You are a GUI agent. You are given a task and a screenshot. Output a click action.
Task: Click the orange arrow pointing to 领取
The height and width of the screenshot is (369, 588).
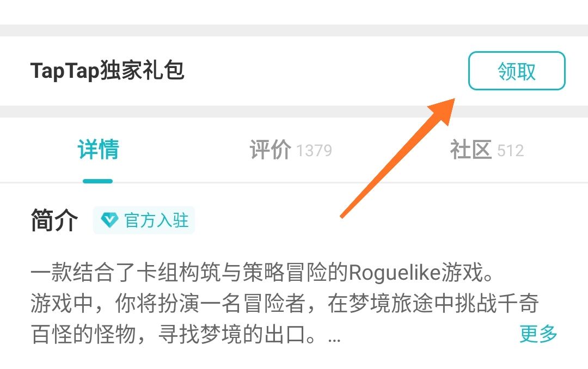coord(397,158)
